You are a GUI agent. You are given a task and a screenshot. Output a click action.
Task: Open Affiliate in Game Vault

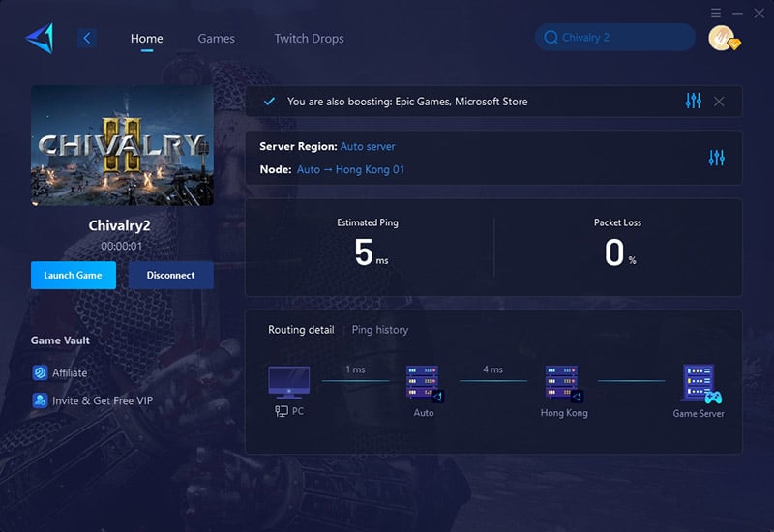coord(60,372)
